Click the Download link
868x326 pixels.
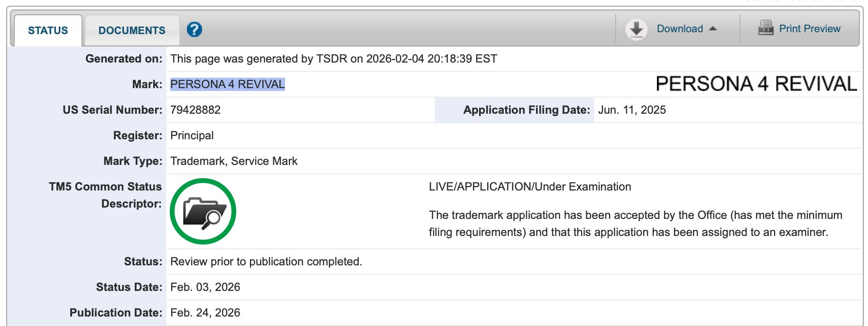tap(680, 29)
